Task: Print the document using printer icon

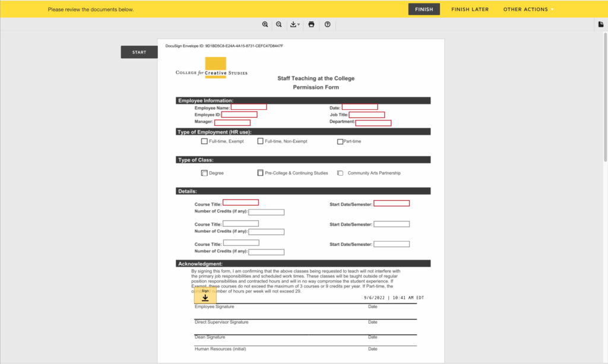Action: coord(311,24)
